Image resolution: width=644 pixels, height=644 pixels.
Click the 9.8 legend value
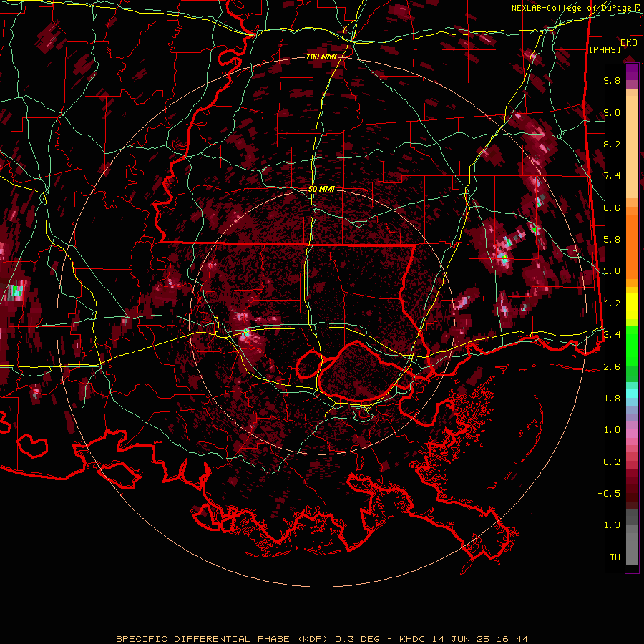click(612, 80)
